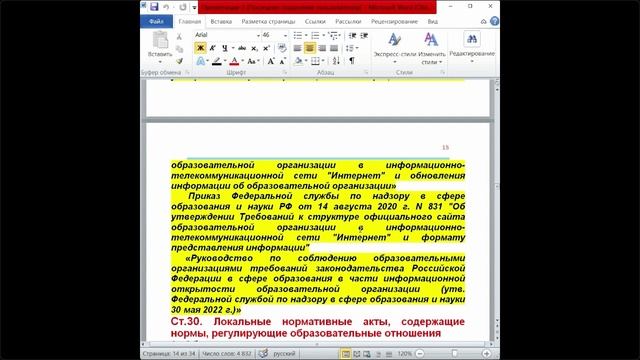Save the document with the floppy disk icon
The height and width of the screenshot is (360, 640).
[x=154, y=7]
